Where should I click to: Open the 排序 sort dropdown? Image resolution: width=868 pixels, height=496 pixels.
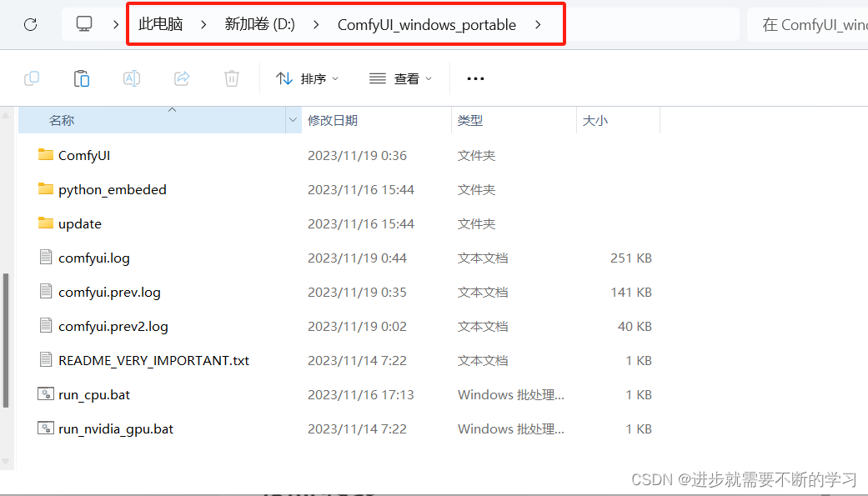307,78
